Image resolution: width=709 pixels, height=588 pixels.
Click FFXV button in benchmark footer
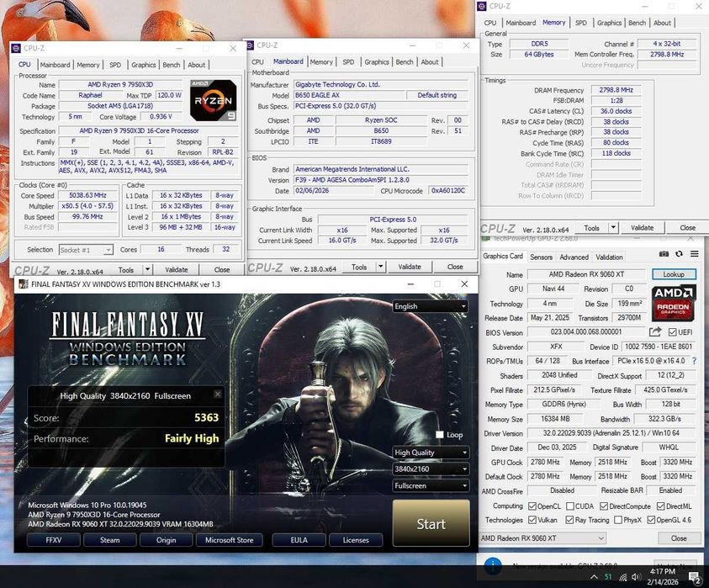(x=53, y=539)
